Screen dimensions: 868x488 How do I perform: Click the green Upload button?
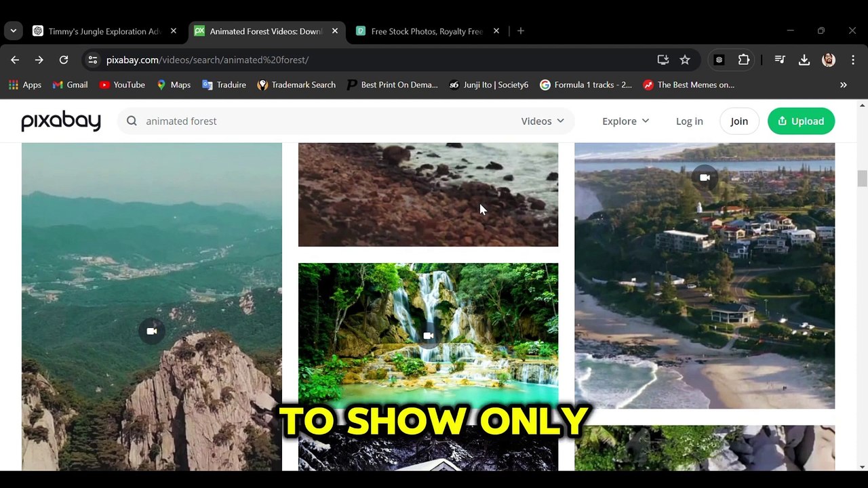801,121
